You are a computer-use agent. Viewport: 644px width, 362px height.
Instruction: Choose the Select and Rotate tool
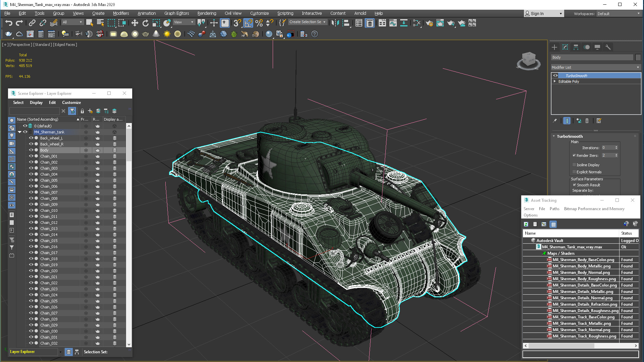tap(145, 23)
